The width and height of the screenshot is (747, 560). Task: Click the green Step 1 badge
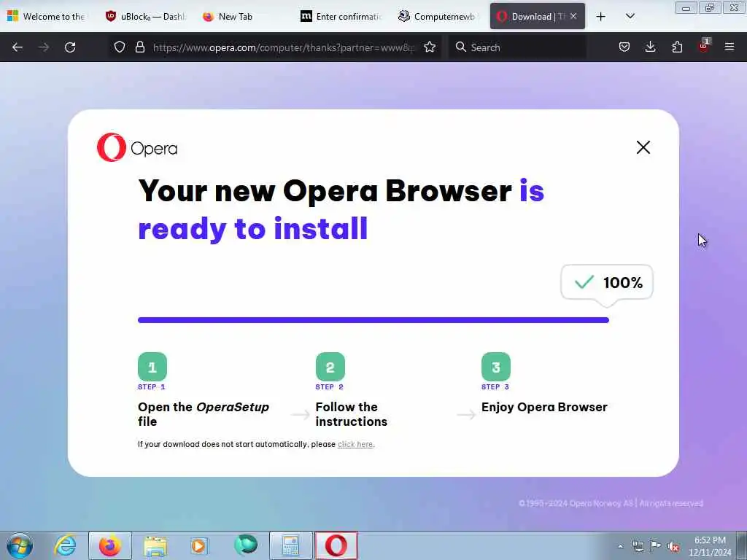point(152,367)
